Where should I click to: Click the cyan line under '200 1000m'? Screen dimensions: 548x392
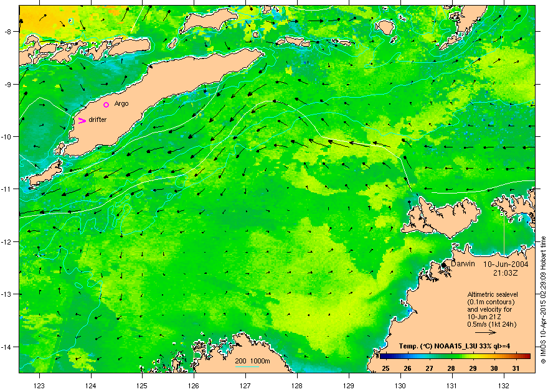(247, 366)
